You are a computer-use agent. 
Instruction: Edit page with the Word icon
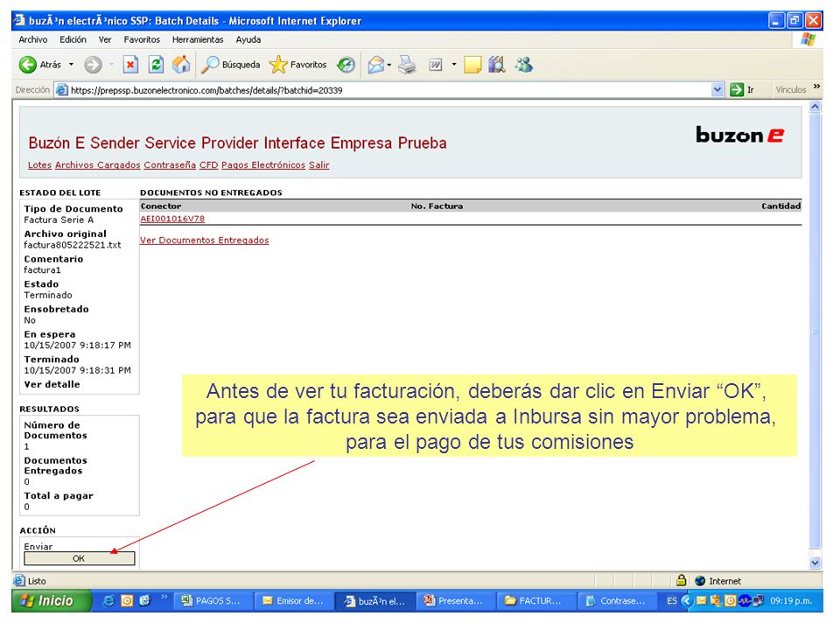[x=436, y=65]
